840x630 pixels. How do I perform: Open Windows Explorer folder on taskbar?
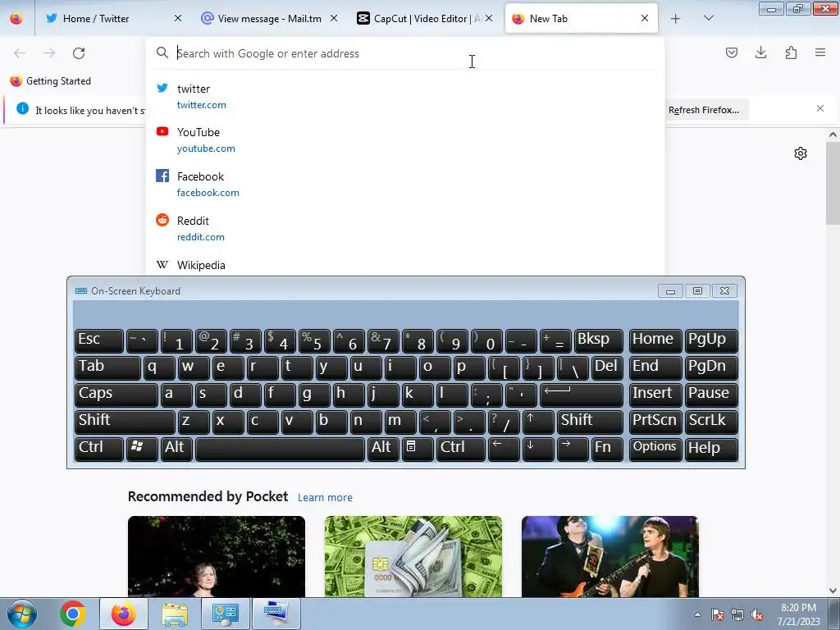coord(175,614)
